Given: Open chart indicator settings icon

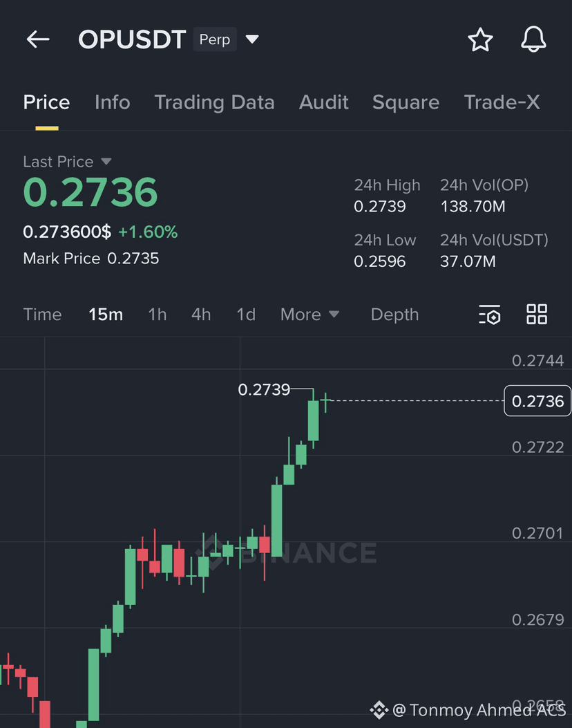Looking at the screenshot, I should 489,315.
